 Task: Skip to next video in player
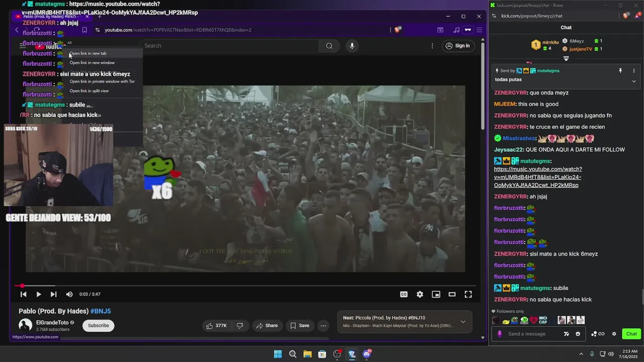tap(53, 294)
